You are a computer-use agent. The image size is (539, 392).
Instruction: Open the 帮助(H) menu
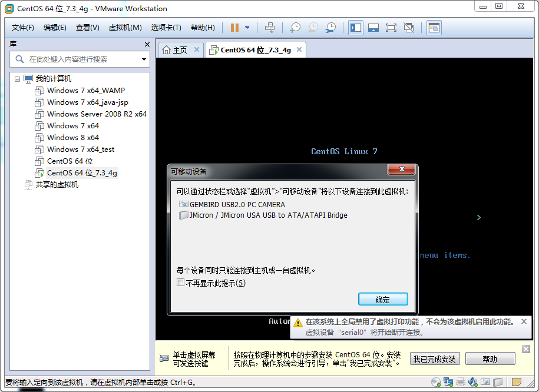click(x=203, y=28)
